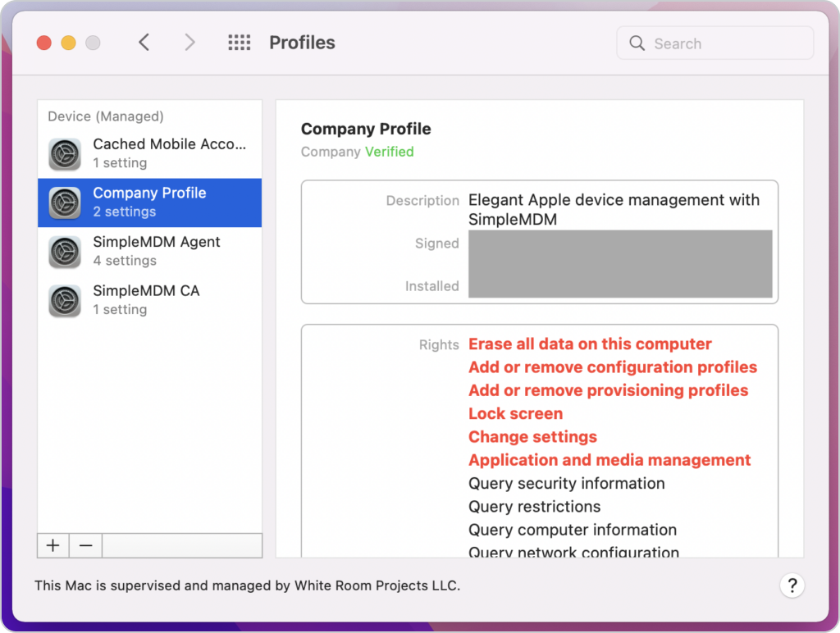This screenshot has height=633, width=840.
Task: Add a profile with the plus button
Action: (x=53, y=545)
